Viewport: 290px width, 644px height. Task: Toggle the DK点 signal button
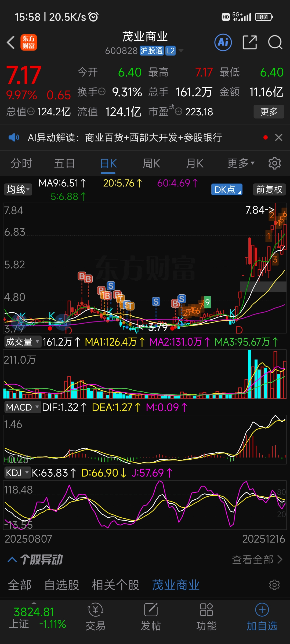coord(227,189)
